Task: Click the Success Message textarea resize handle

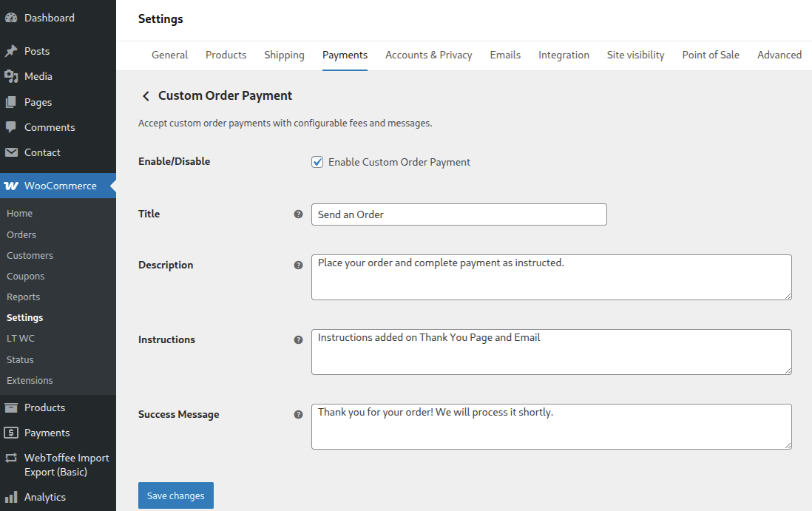Action: coord(788,445)
